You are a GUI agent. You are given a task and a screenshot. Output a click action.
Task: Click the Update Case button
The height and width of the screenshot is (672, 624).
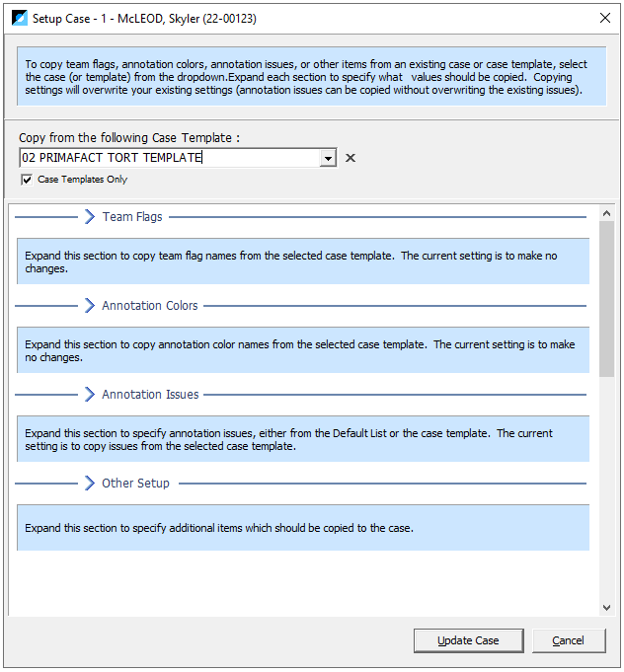tap(468, 640)
